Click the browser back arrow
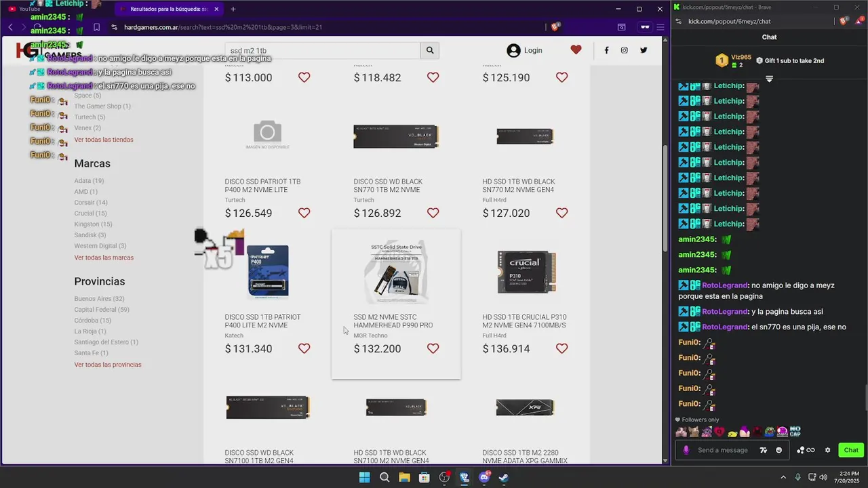 [10, 27]
